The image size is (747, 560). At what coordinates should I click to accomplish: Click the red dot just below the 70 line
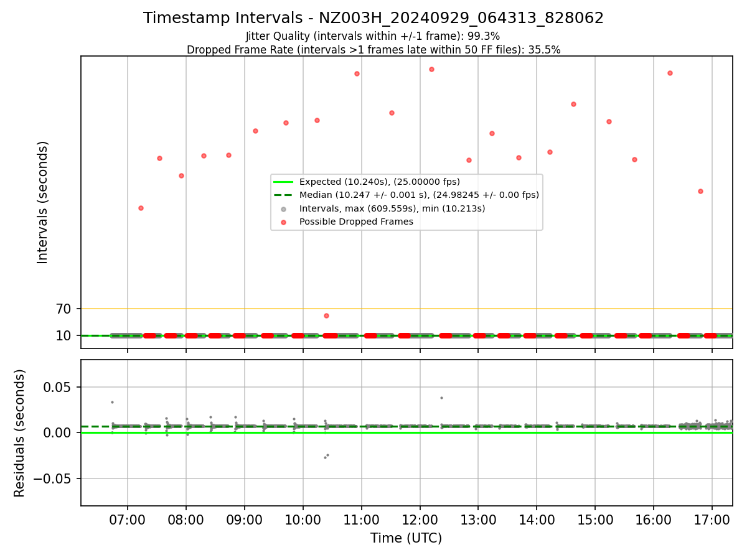pos(326,315)
